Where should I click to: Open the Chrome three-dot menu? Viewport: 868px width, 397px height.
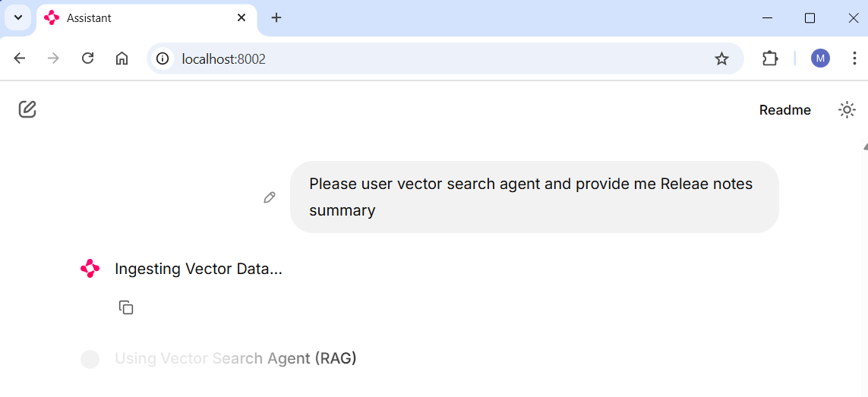(854, 58)
